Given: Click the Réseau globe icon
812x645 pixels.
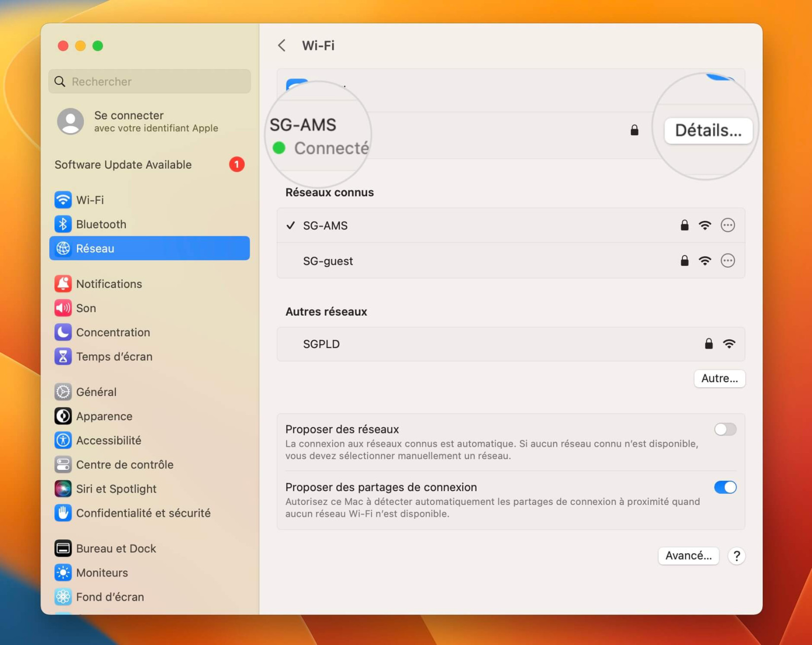Looking at the screenshot, I should tap(63, 248).
